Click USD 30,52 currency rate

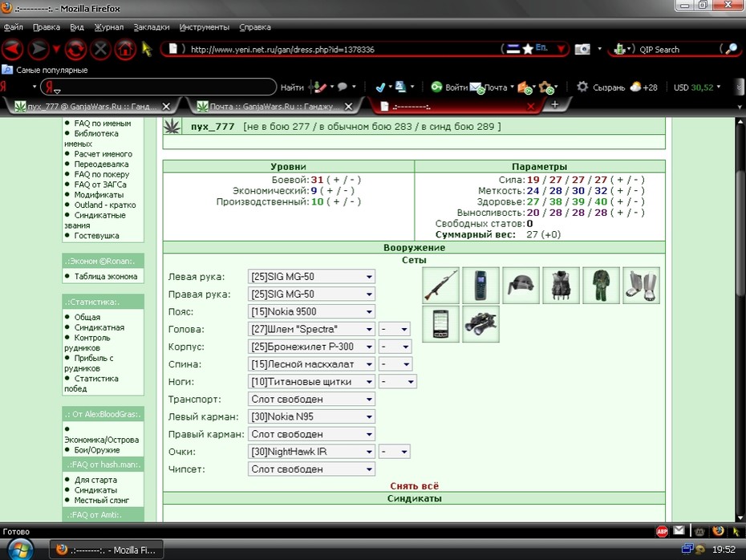pos(694,87)
